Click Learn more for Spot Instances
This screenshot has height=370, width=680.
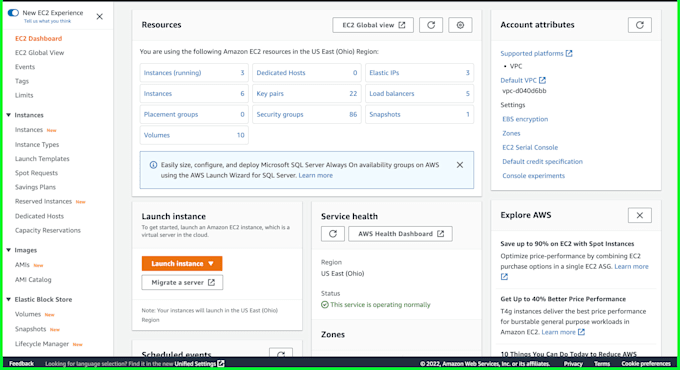[631, 266]
